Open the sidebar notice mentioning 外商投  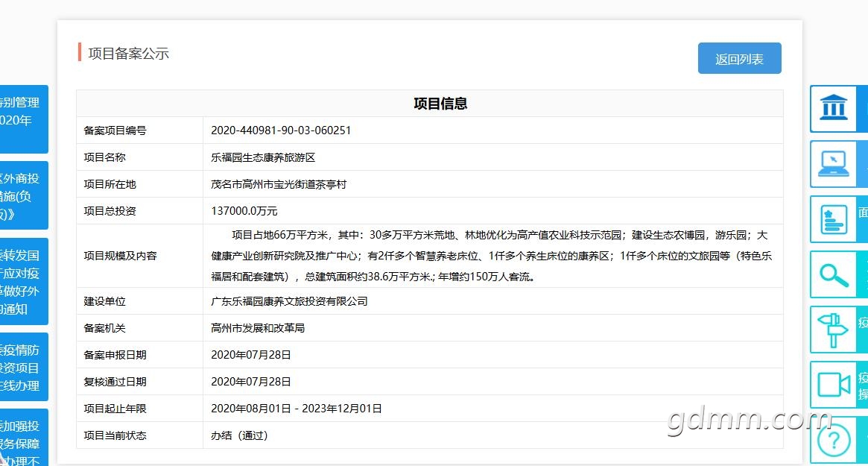pyautogui.click(x=24, y=195)
